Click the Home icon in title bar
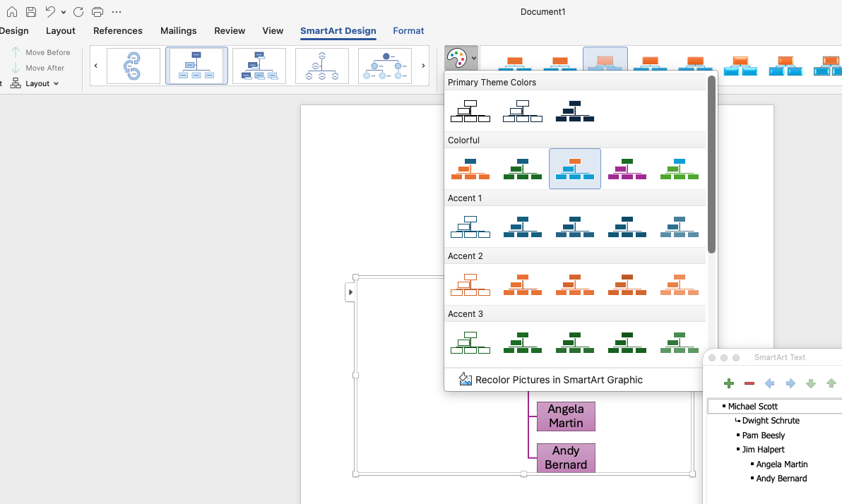 (x=12, y=11)
